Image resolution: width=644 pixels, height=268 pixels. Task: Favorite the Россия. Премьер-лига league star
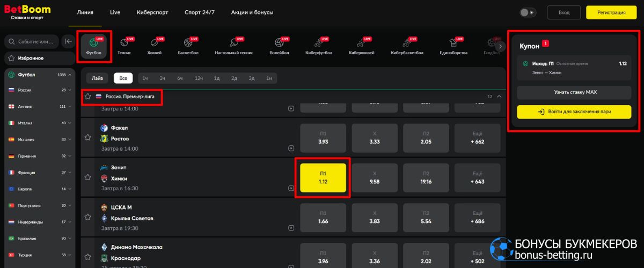tap(88, 96)
